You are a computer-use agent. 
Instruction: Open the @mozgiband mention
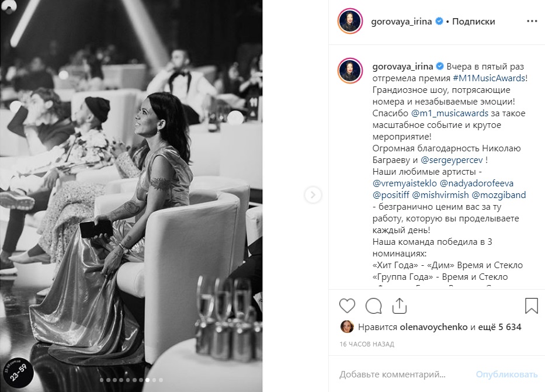point(499,195)
